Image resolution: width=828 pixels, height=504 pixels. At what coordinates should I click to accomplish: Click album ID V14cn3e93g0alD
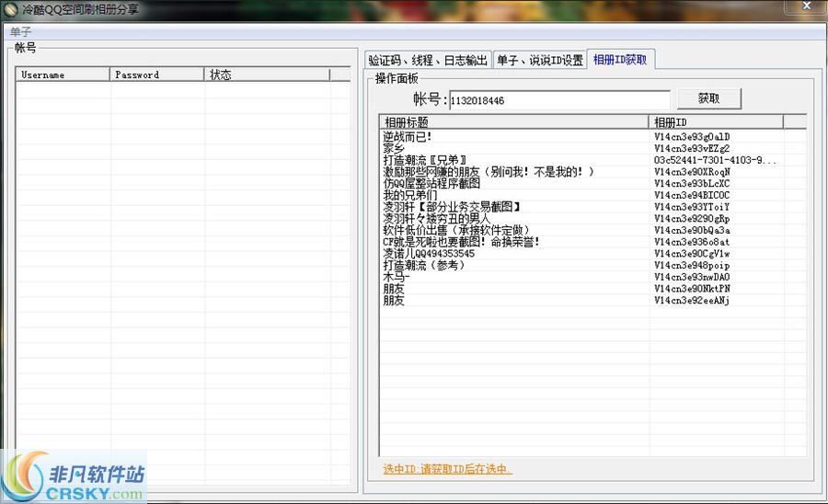click(x=692, y=137)
